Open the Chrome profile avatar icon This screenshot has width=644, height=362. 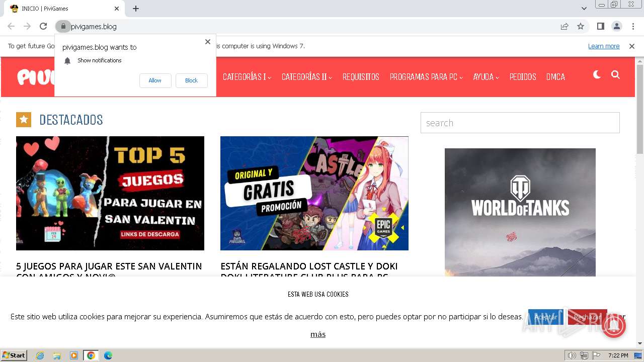[616, 26]
